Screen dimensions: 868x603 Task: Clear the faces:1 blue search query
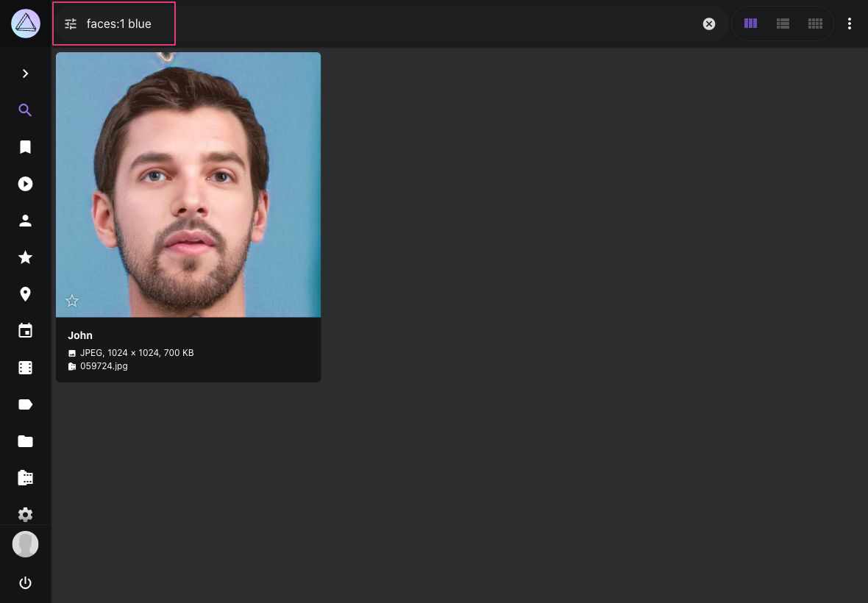708,24
